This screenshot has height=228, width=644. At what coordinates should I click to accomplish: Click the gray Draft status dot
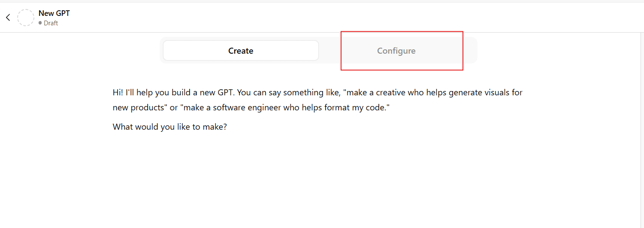(40, 23)
